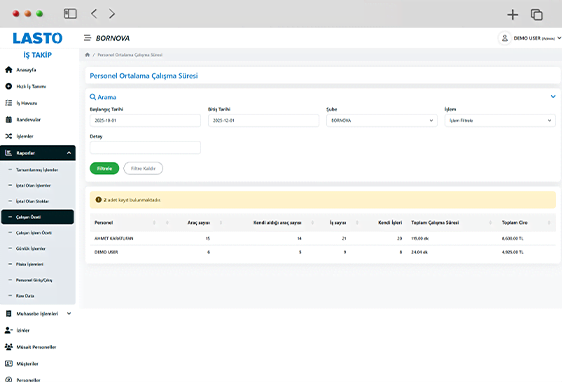Image resolution: width=562 pixels, height=382 pixels.
Task: Open the Şube dropdown showing BORNOVA
Action: pos(382,120)
